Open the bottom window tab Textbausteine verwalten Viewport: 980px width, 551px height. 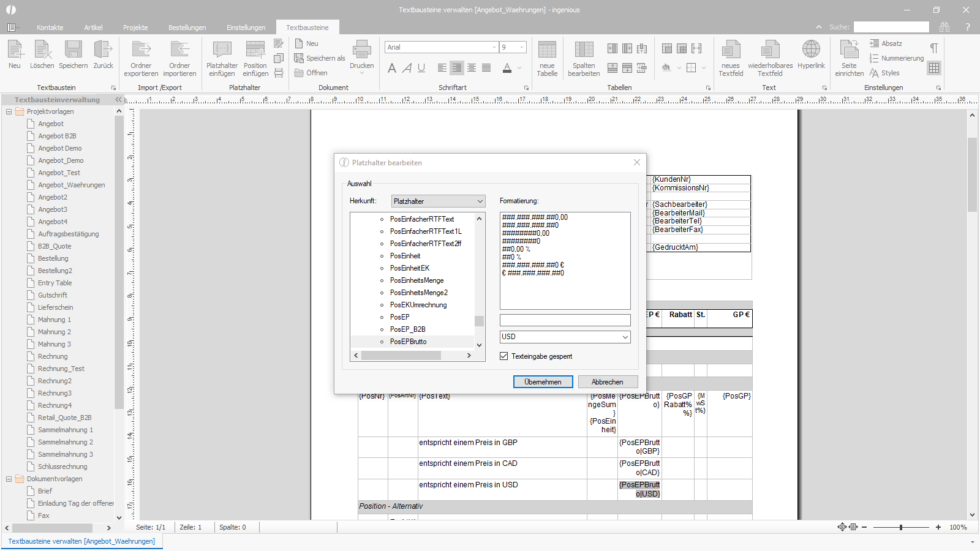point(81,541)
